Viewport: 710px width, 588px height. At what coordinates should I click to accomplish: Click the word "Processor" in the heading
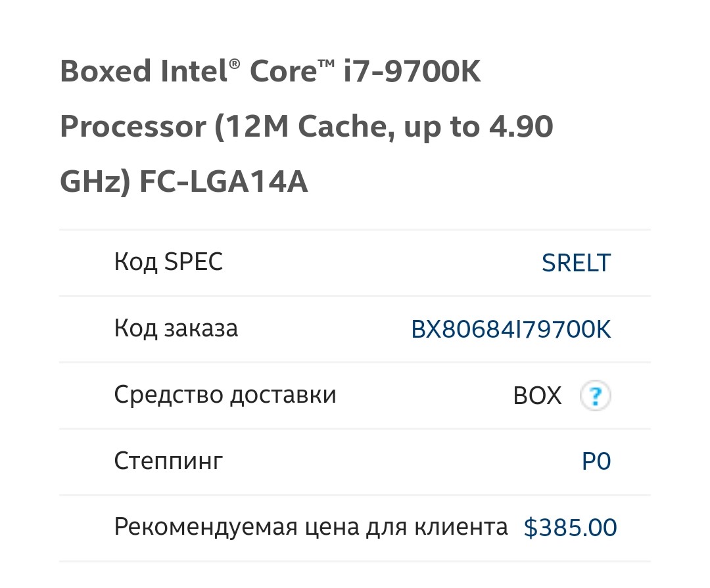point(133,127)
